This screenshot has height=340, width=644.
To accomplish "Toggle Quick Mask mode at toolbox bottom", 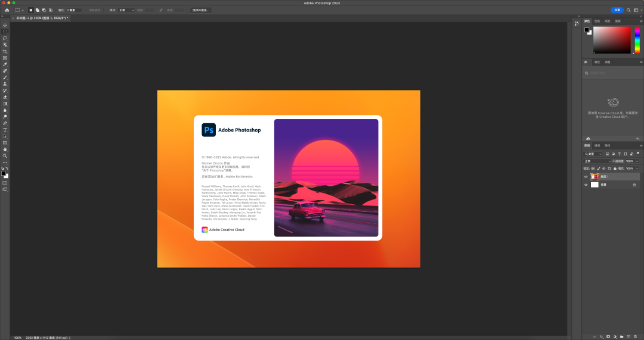I will pos(5,183).
